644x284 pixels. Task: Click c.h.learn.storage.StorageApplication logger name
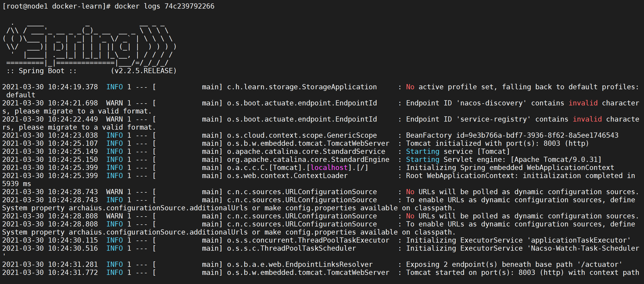pyautogui.click(x=302, y=87)
